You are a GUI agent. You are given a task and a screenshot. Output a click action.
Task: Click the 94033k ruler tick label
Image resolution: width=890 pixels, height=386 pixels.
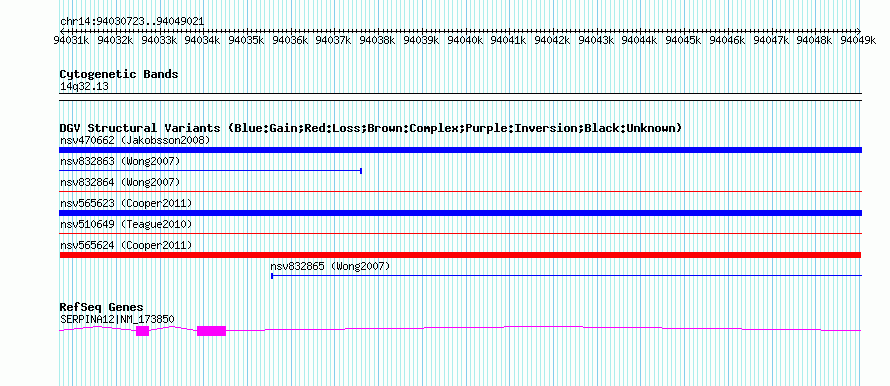pos(159,40)
